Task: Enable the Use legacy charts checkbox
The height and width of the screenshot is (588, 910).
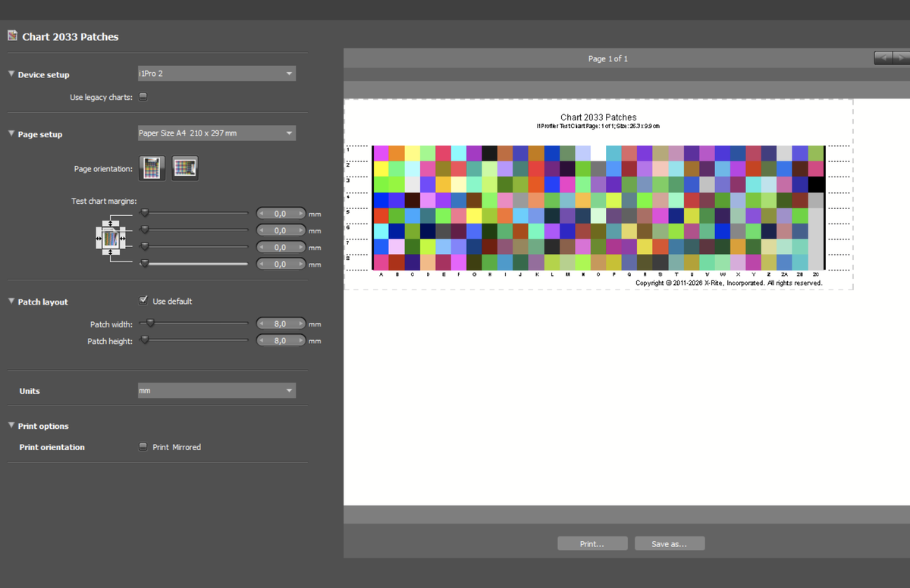Action: 143,97
